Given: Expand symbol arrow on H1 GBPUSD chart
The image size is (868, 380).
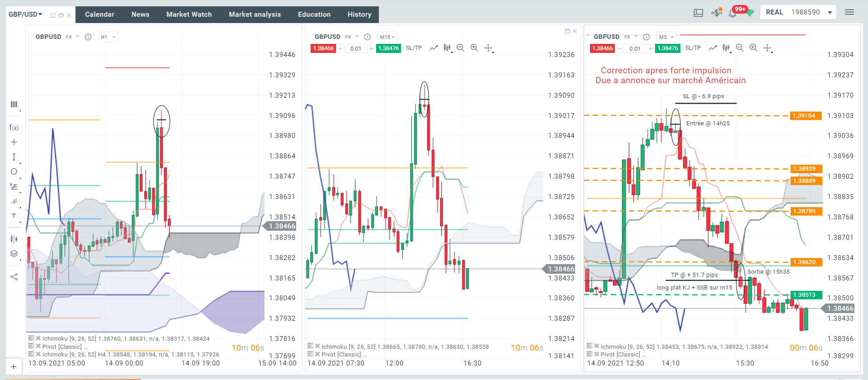Looking at the screenshot, I should click(x=78, y=37).
